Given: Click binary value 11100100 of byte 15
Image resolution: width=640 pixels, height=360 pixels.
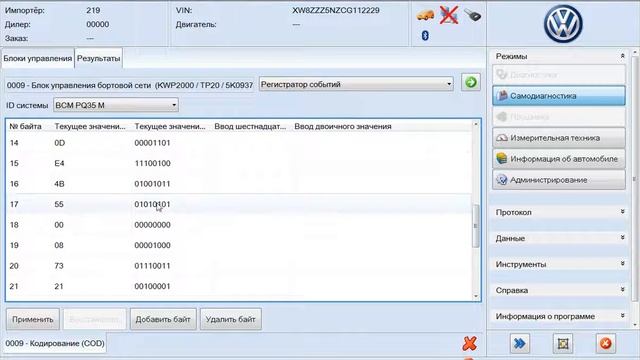Looking at the screenshot, I should [152, 163].
